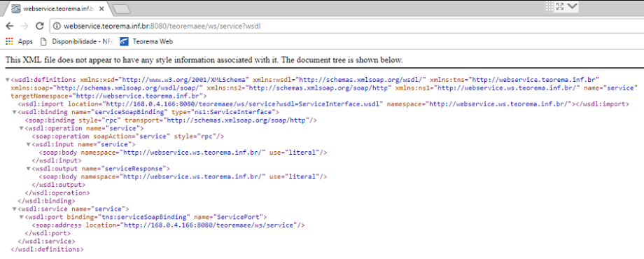Open the Apps bookmark

pyautogui.click(x=20, y=41)
